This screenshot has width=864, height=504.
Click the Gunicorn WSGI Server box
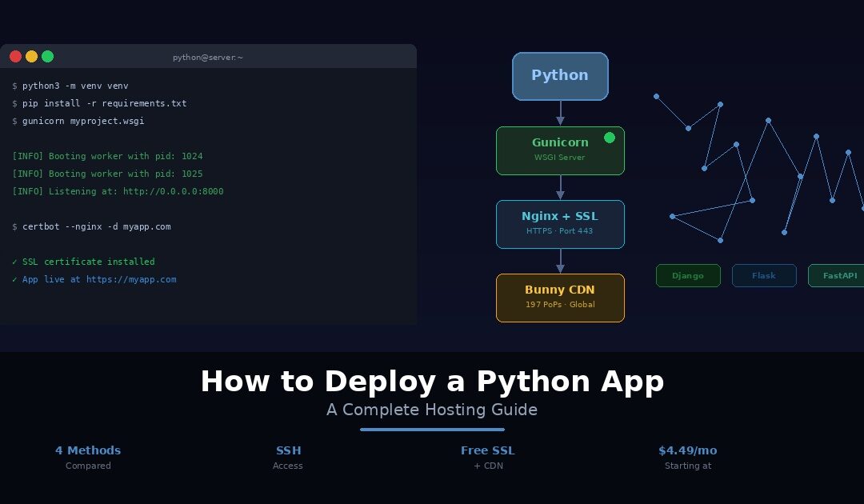560,150
